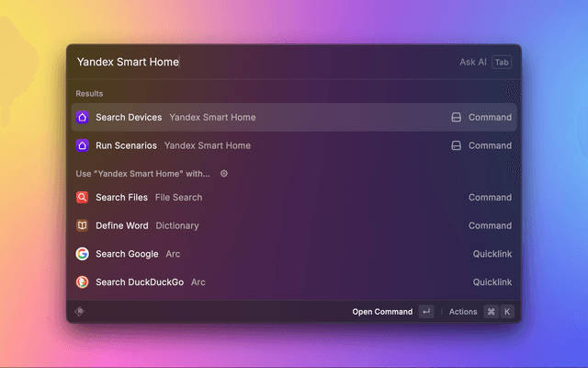Click the Define Word dictionary icon
The height and width of the screenshot is (368, 588).
pyautogui.click(x=83, y=225)
